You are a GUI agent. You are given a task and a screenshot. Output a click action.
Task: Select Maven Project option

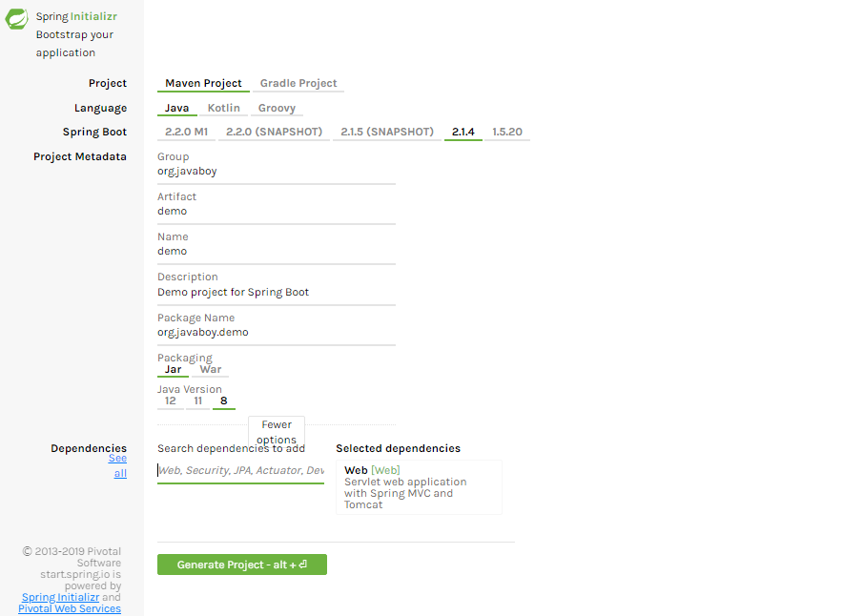[203, 83]
